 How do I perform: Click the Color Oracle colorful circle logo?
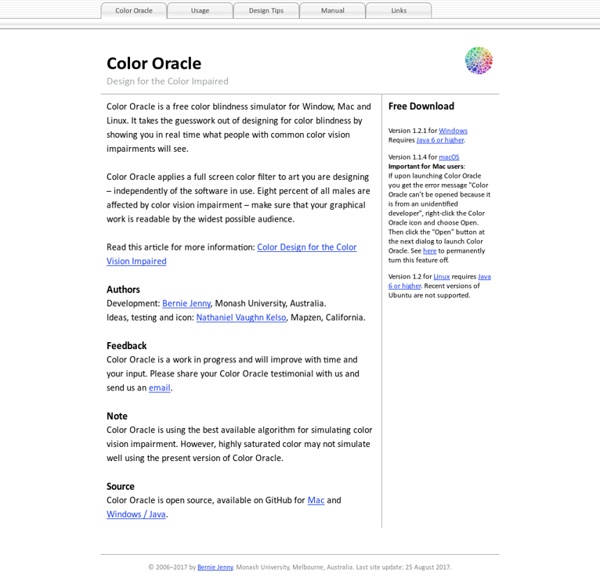479,60
